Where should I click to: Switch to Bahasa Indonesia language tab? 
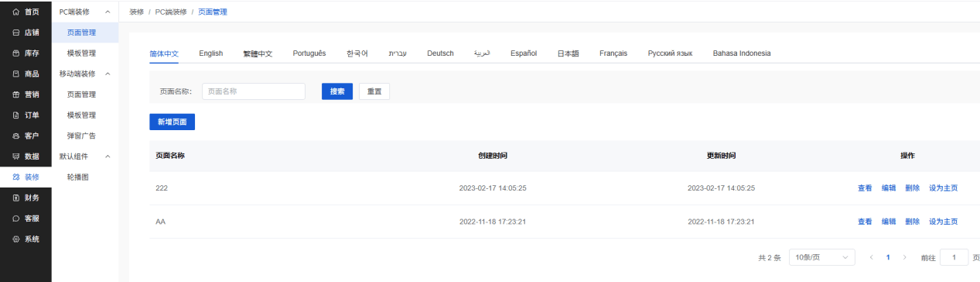pyautogui.click(x=742, y=53)
